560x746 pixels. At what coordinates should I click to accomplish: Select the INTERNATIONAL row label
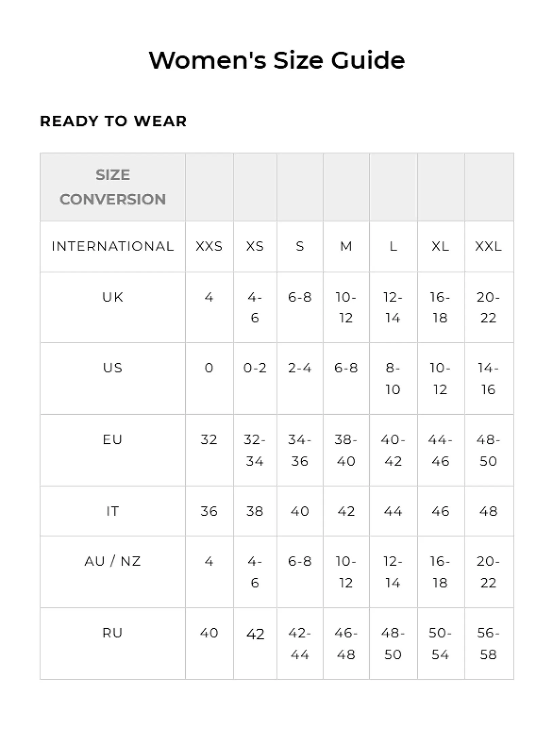click(x=113, y=246)
